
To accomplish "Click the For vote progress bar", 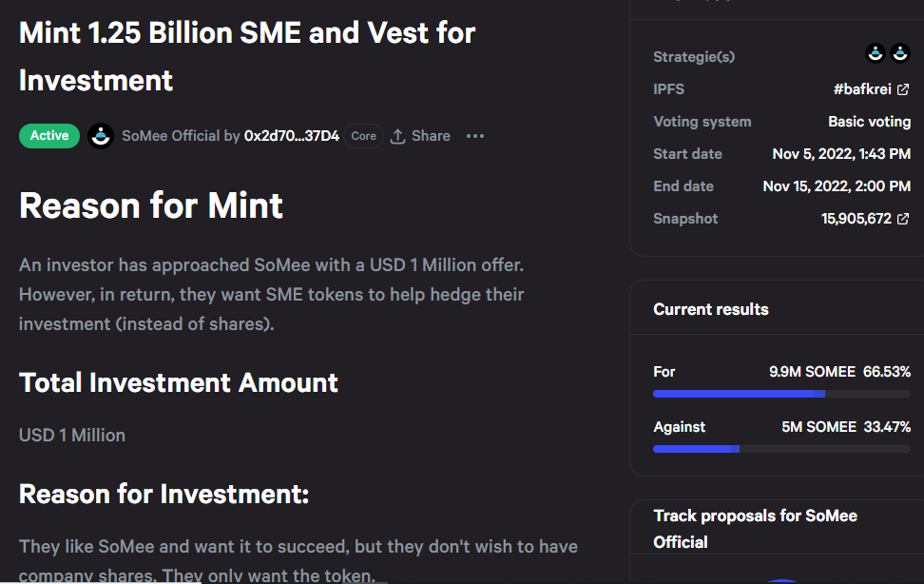I will [x=781, y=393].
